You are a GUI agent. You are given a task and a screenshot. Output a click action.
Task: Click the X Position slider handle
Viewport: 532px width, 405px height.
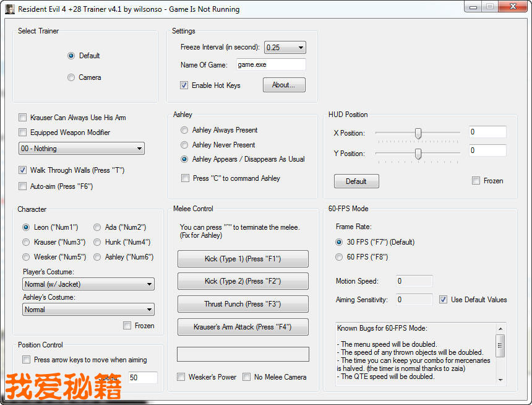click(x=418, y=133)
